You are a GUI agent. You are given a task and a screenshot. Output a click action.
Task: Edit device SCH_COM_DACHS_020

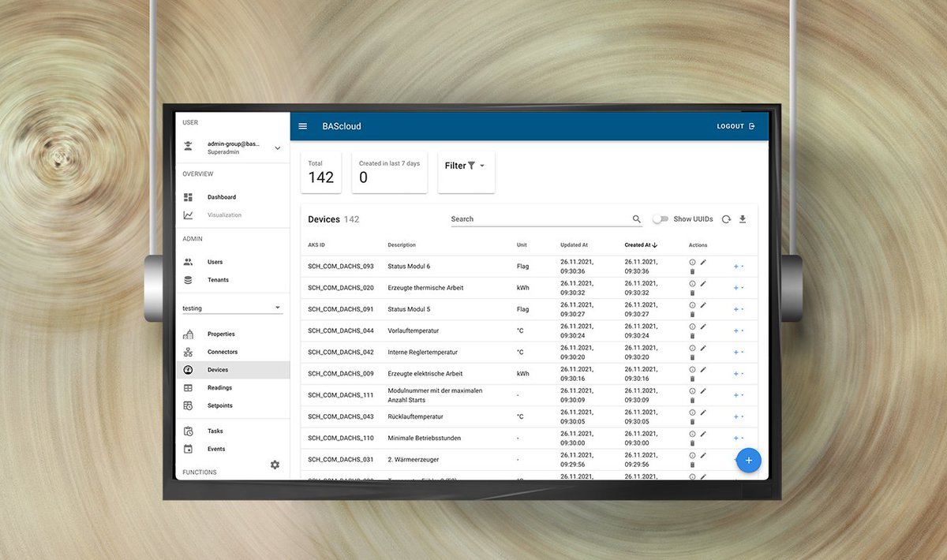tap(703, 283)
